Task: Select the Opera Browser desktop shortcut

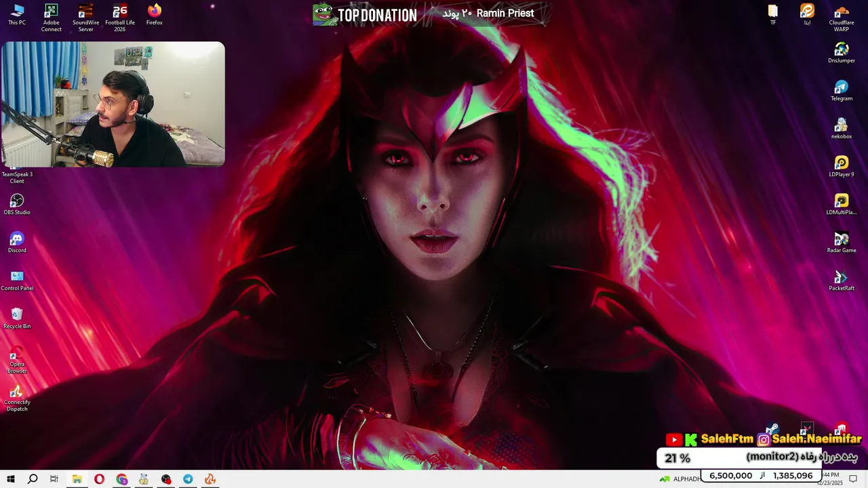Action: tap(17, 359)
